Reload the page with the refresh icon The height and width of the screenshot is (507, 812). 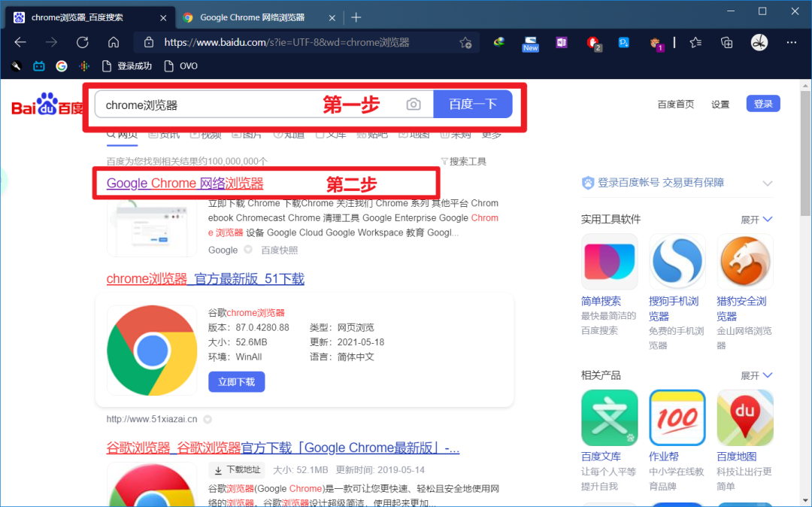83,42
